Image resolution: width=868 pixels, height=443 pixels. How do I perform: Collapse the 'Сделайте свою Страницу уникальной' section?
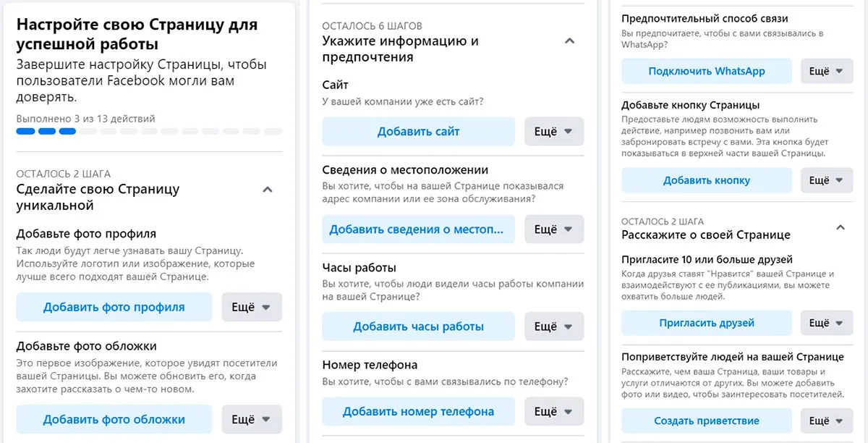coord(267,190)
